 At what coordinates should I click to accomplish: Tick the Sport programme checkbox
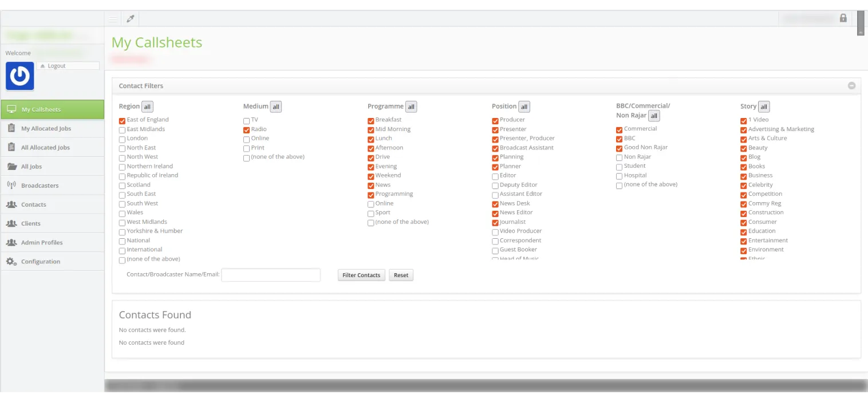[x=370, y=214]
